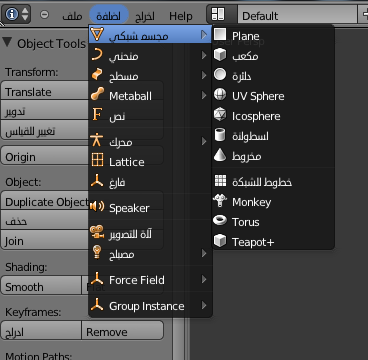Image resolution: width=368 pixels, height=360 pixels.
Task: Collapse the Object Tools panel triangle
Action: [x=7, y=43]
